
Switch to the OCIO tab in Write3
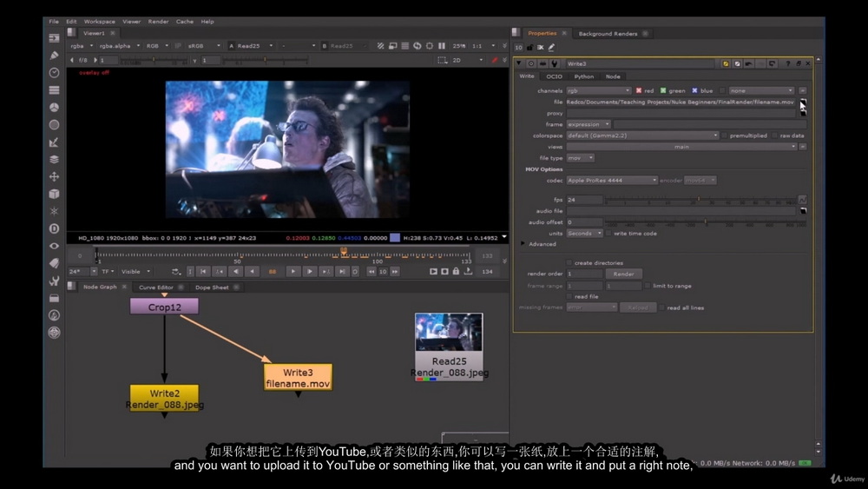554,76
